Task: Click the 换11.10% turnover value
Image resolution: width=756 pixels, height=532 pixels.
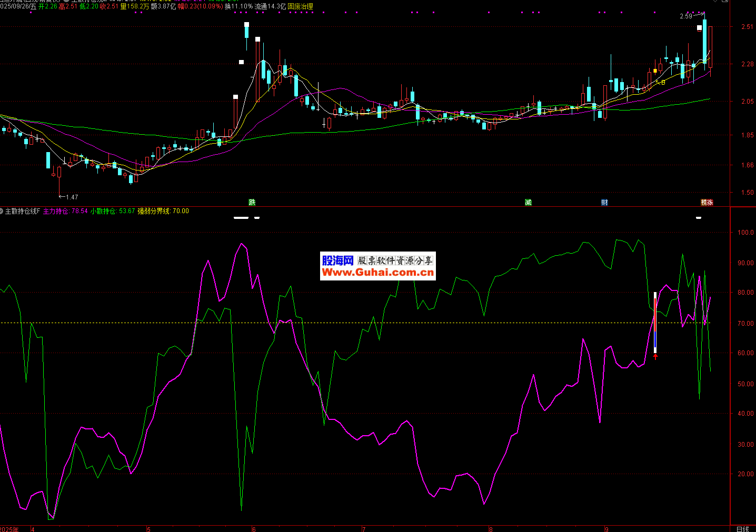Action: pyautogui.click(x=238, y=6)
